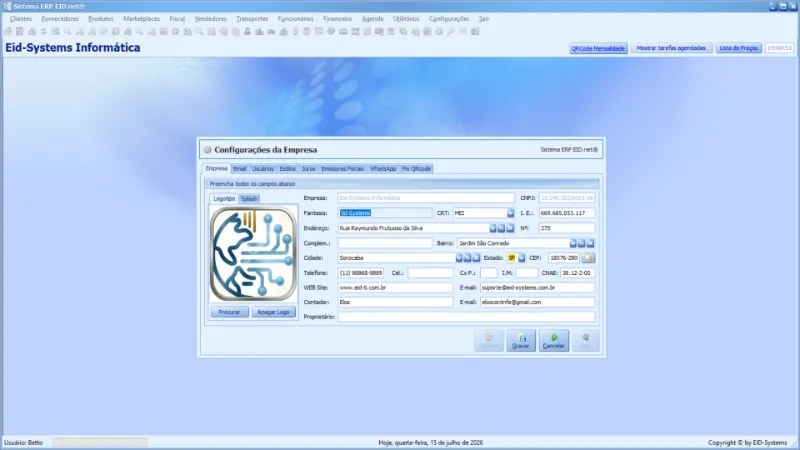Click the WEB Site input field
The height and width of the screenshot is (450, 800).
pos(395,288)
